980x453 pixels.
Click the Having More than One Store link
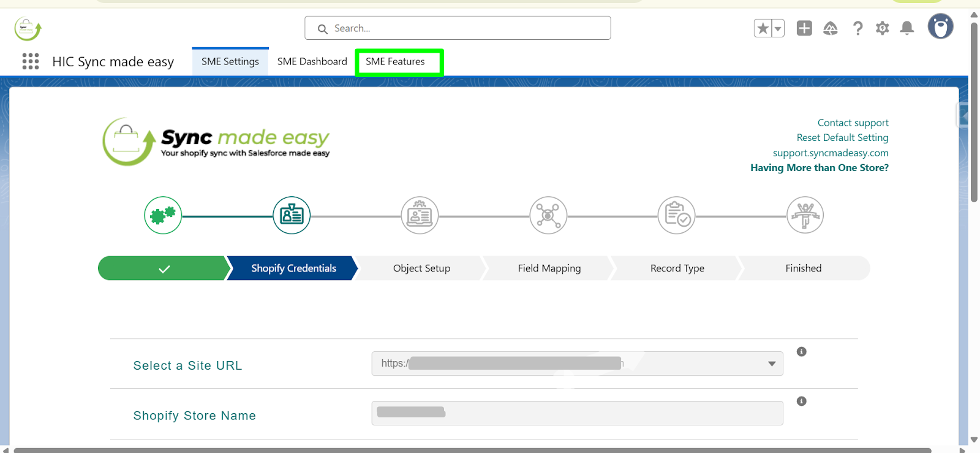[x=820, y=167]
